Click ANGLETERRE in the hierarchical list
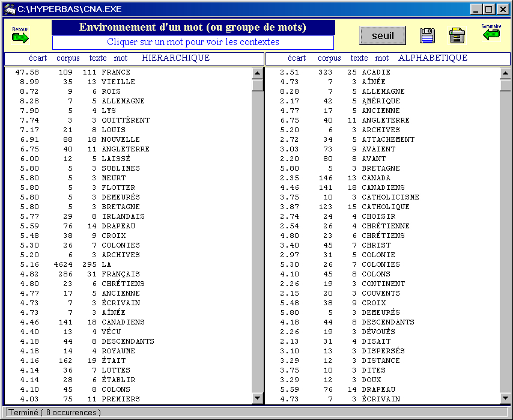This screenshot has height=420, width=513. pos(126,149)
